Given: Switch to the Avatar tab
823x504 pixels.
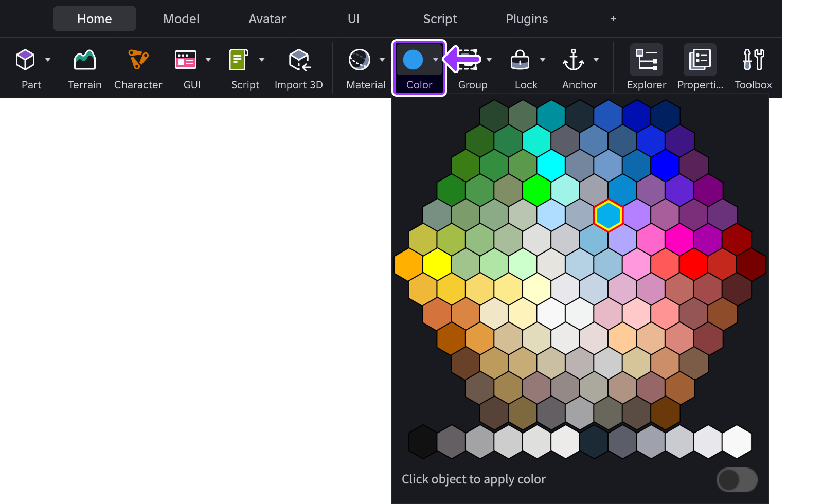Looking at the screenshot, I should click(267, 19).
